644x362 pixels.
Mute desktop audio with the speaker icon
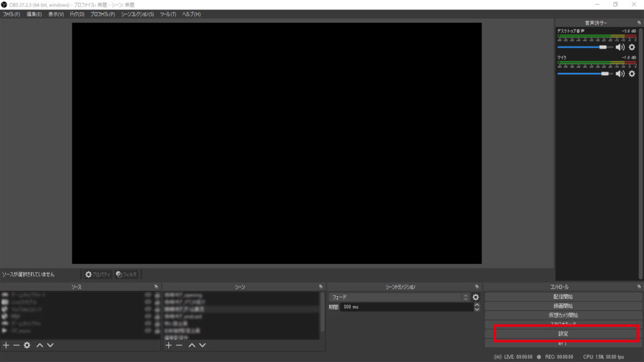click(620, 47)
